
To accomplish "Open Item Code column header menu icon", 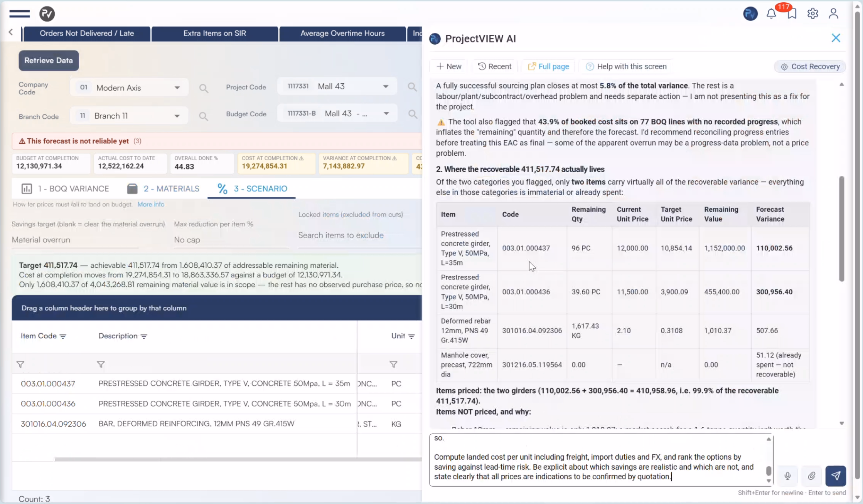I will 63,336.
